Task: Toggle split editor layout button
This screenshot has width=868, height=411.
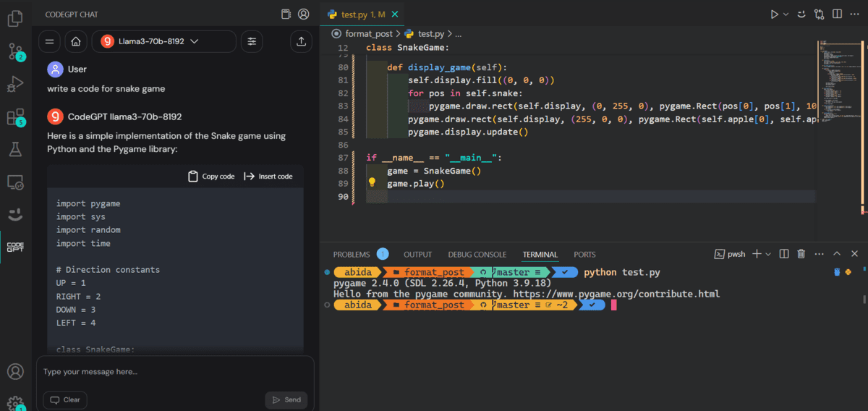Action: click(837, 14)
